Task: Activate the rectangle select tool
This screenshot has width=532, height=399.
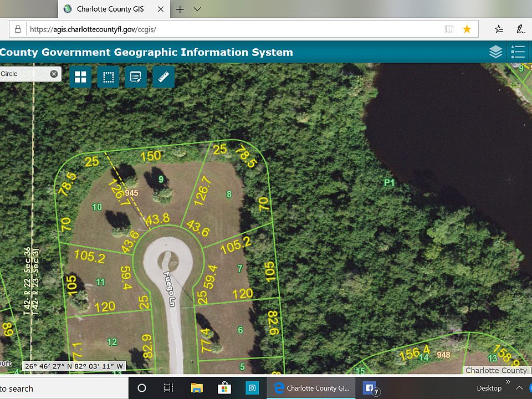Action: pos(108,77)
